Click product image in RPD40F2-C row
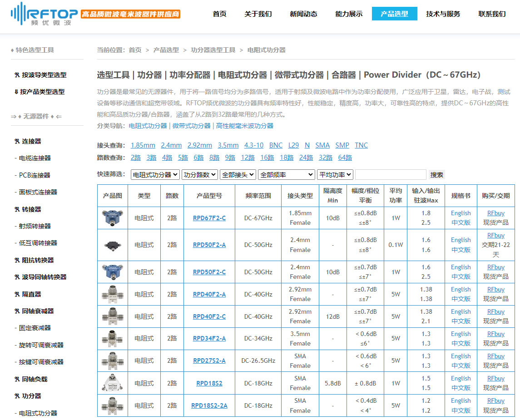The image size is (520, 420). [112, 316]
